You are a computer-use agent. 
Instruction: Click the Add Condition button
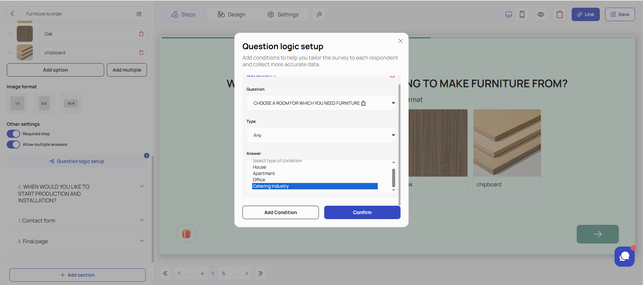(280, 212)
